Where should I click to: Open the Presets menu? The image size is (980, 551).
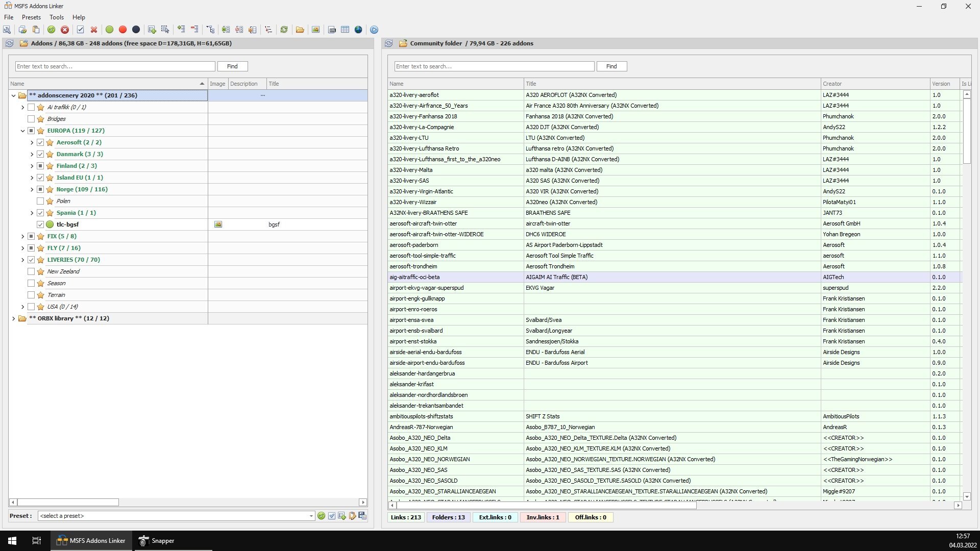tap(31, 17)
